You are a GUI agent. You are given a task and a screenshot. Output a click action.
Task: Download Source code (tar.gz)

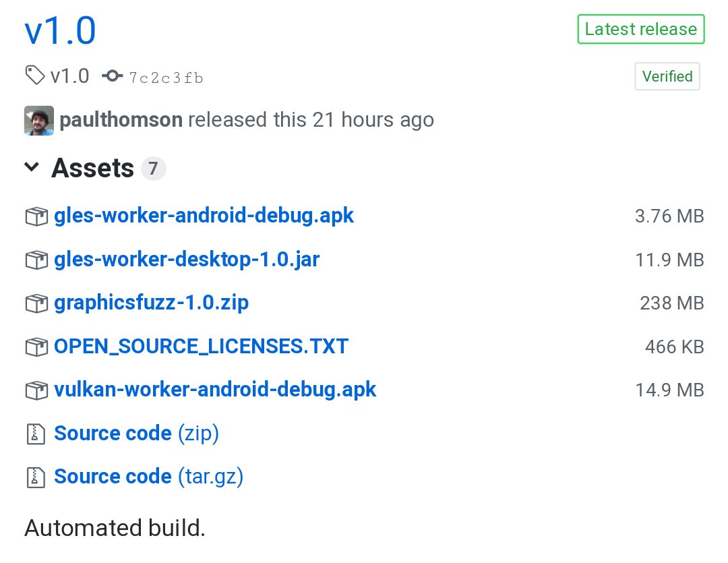coord(148,477)
